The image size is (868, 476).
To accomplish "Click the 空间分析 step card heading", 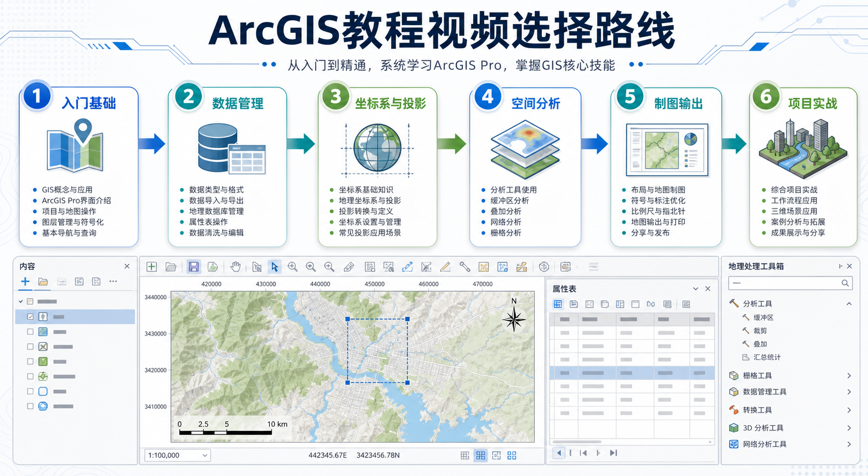I will click(x=536, y=104).
